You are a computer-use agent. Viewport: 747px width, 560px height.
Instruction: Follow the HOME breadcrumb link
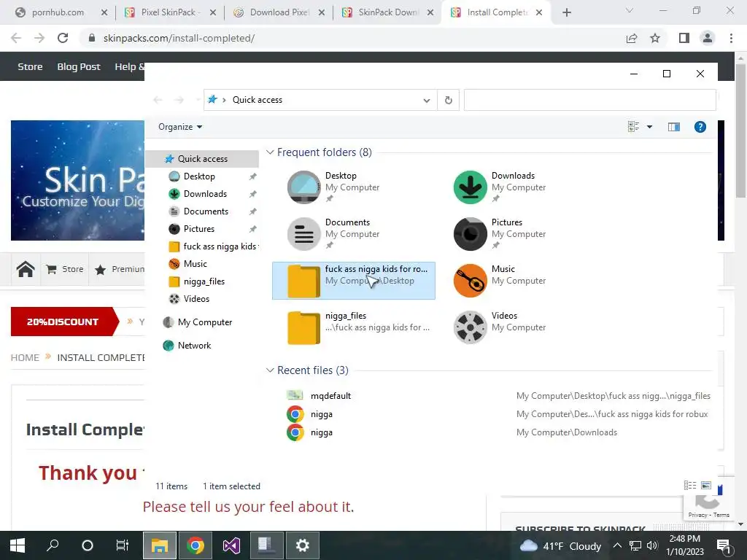click(25, 357)
